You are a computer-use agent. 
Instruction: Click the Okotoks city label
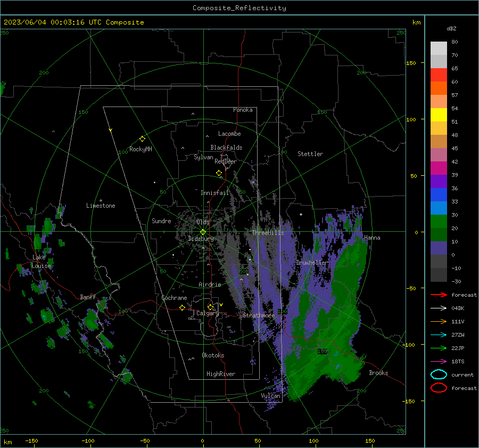[x=213, y=355]
